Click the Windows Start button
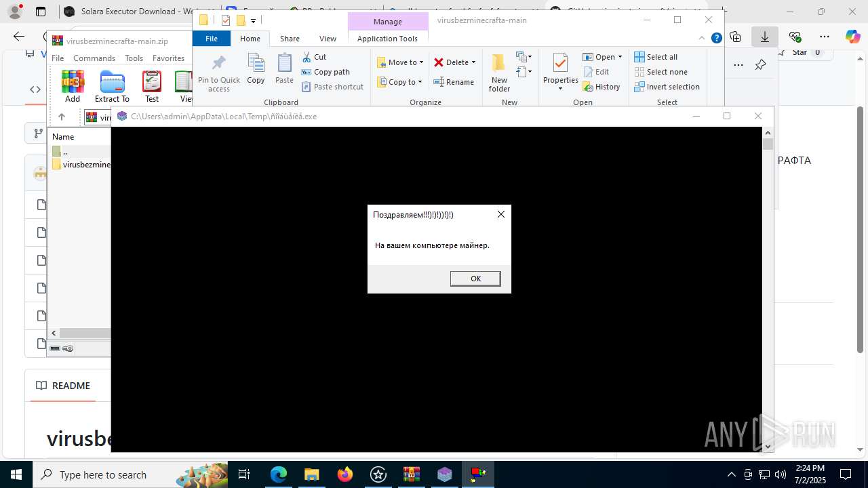The height and width of the screenshot is (488, 868). pyautogui.click(x=16, y=474)
